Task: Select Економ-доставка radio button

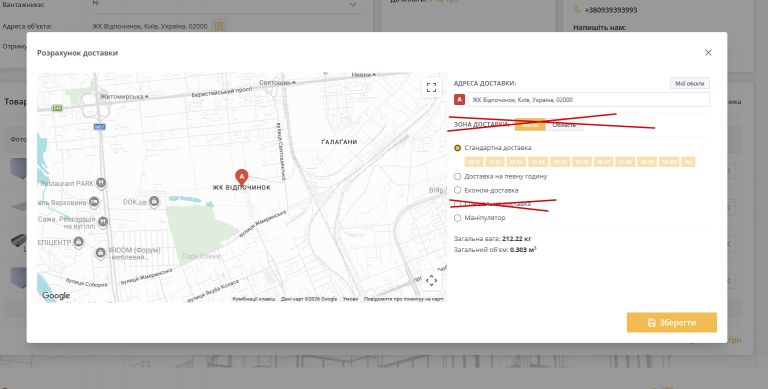Action: [457, 190]
